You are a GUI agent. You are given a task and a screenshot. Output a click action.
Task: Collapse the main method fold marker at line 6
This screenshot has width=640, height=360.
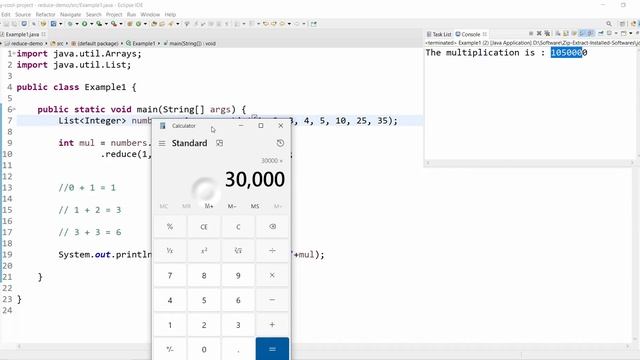(x=14, y=109)
